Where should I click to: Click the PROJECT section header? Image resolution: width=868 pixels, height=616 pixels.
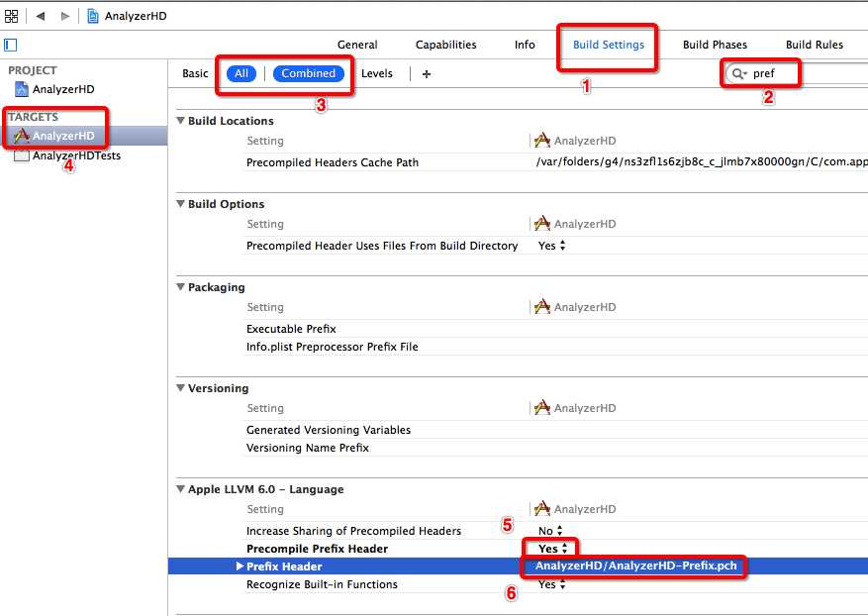click(x=32, y=70)
